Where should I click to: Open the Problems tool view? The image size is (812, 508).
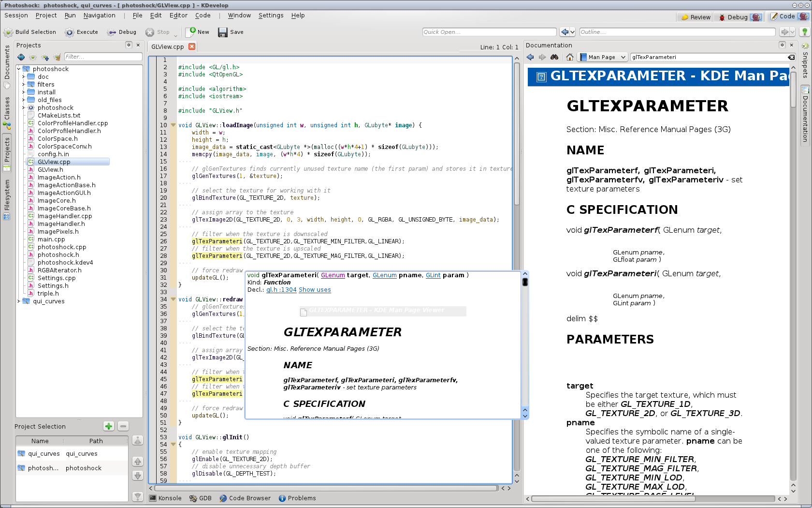coord(297,498)
